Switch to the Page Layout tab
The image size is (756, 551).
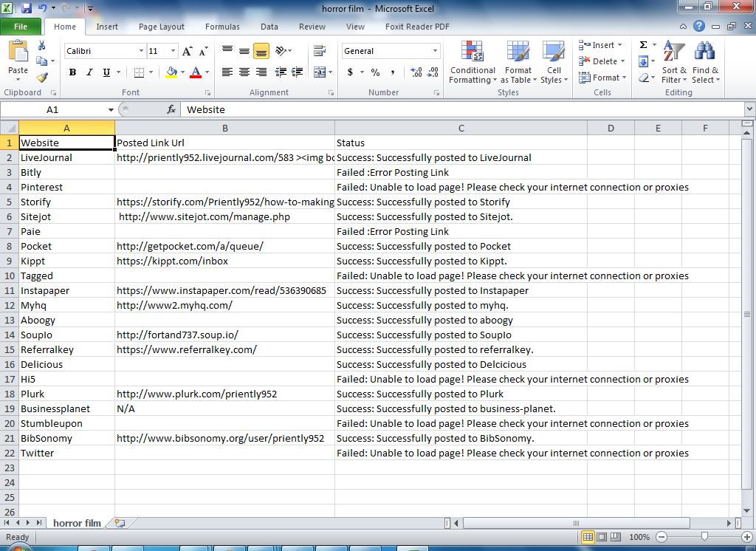click(162, 27)
